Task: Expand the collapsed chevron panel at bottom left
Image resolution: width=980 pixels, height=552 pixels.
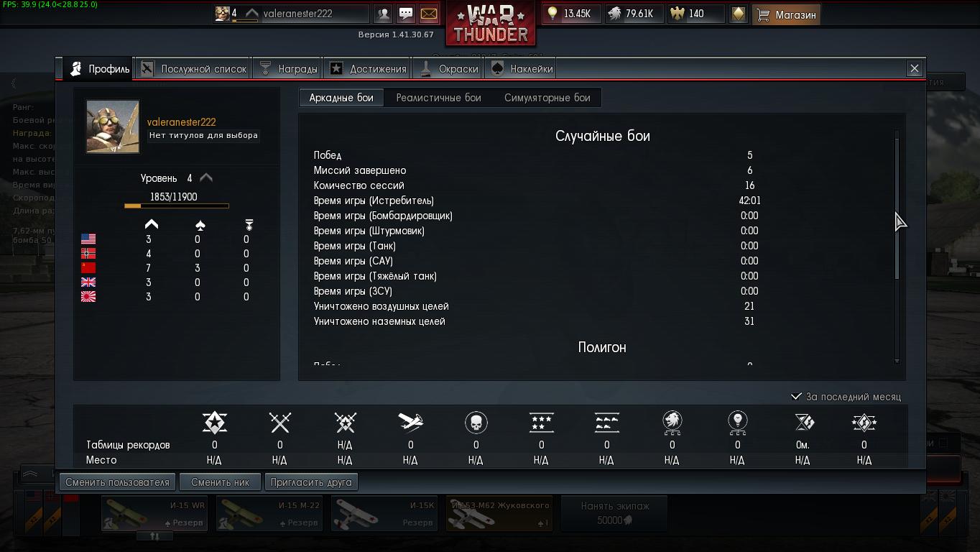Action: (30, 474)
